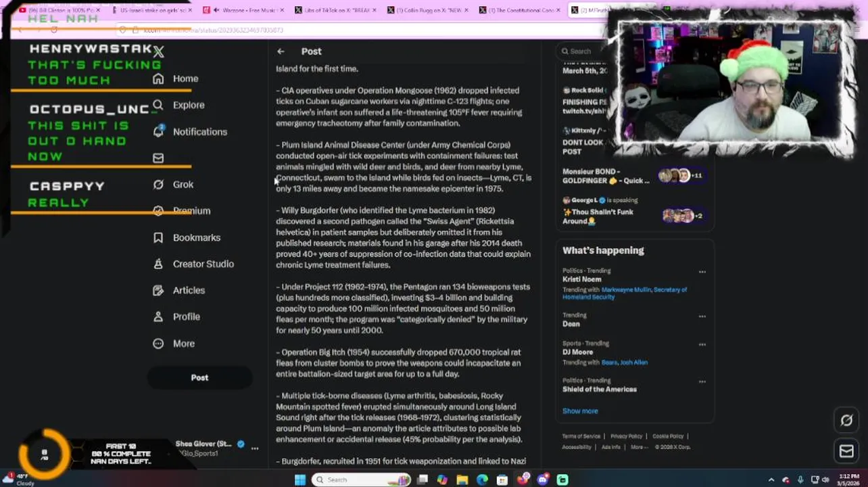
Task: Open account options next to Shea Glover
Action: (x=255, y=448)
